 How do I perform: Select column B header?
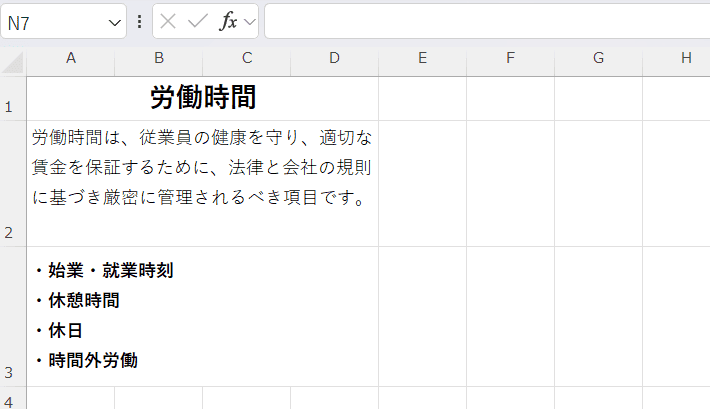(x=158, y=59)
